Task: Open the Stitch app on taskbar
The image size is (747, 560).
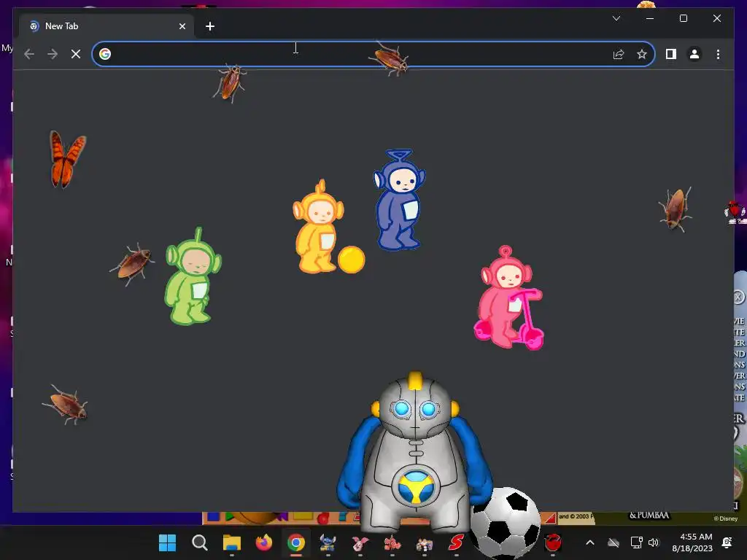Action: tap(328, 542)
